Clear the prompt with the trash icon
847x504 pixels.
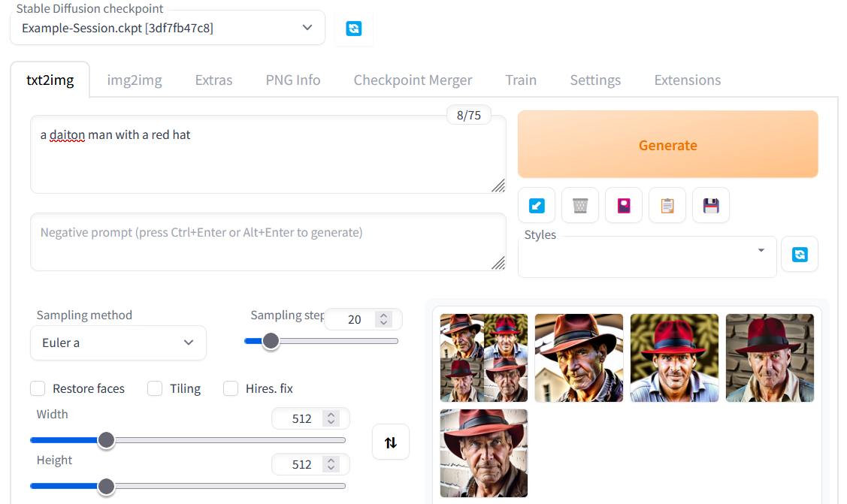click(x=580, y=205)
